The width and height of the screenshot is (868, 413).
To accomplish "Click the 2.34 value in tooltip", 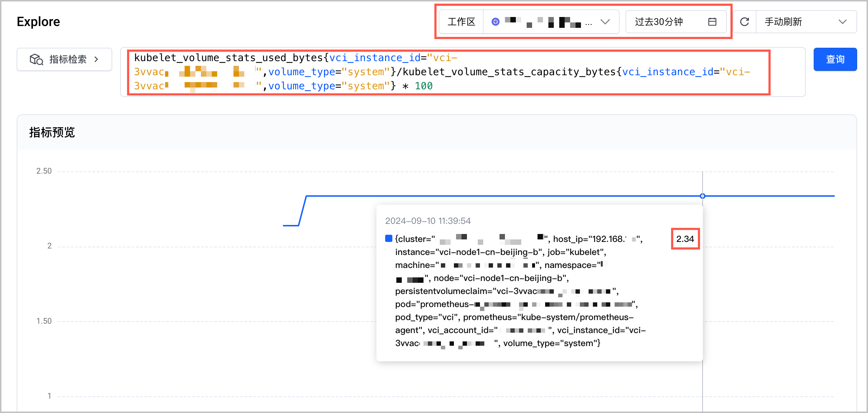I will pos(685,239).
